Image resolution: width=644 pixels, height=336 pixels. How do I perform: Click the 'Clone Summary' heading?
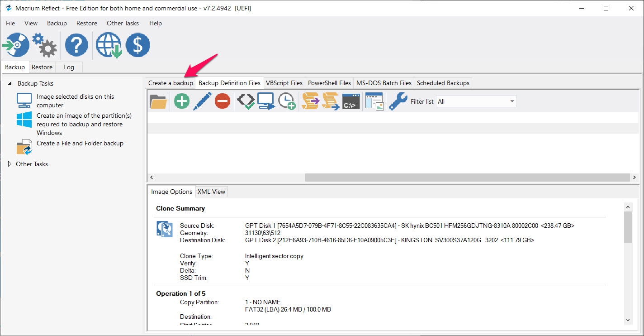click(180, 208)
